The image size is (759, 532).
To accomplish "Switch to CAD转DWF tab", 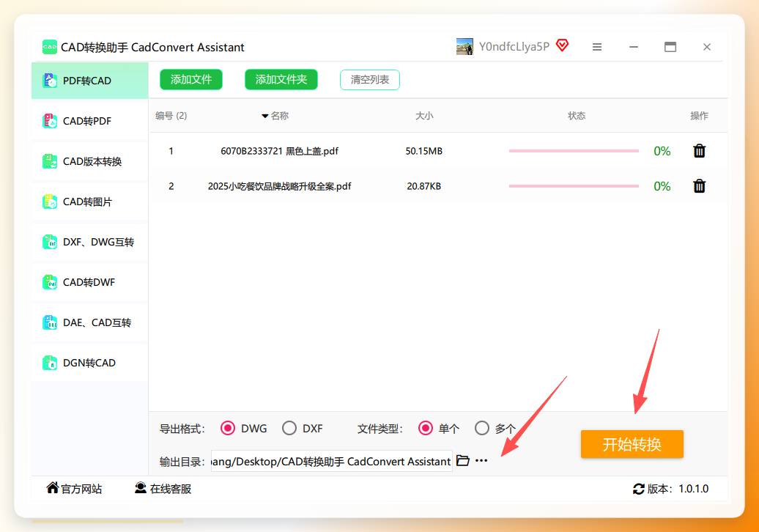I will pos(89,281).
